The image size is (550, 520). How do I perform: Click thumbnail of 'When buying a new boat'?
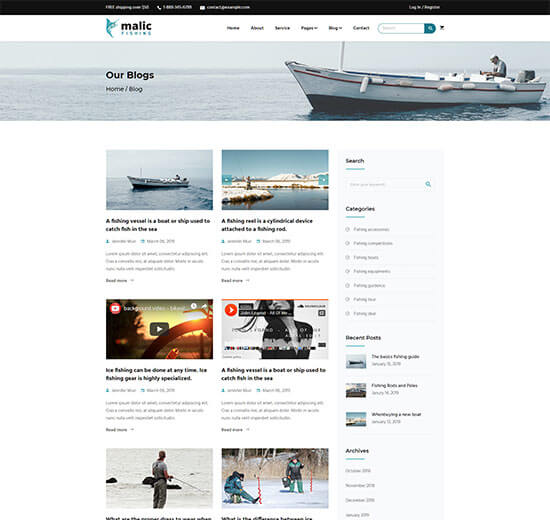pyautogui.click(x=356, y=419)
